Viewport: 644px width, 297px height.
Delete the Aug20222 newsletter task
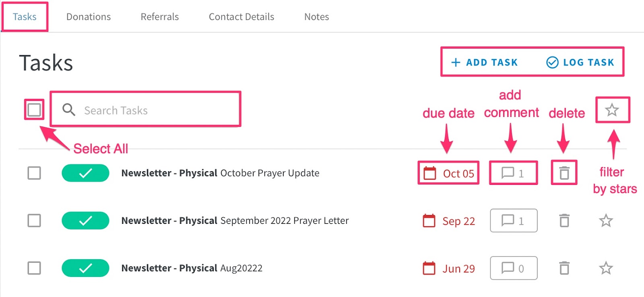[564, 268]
